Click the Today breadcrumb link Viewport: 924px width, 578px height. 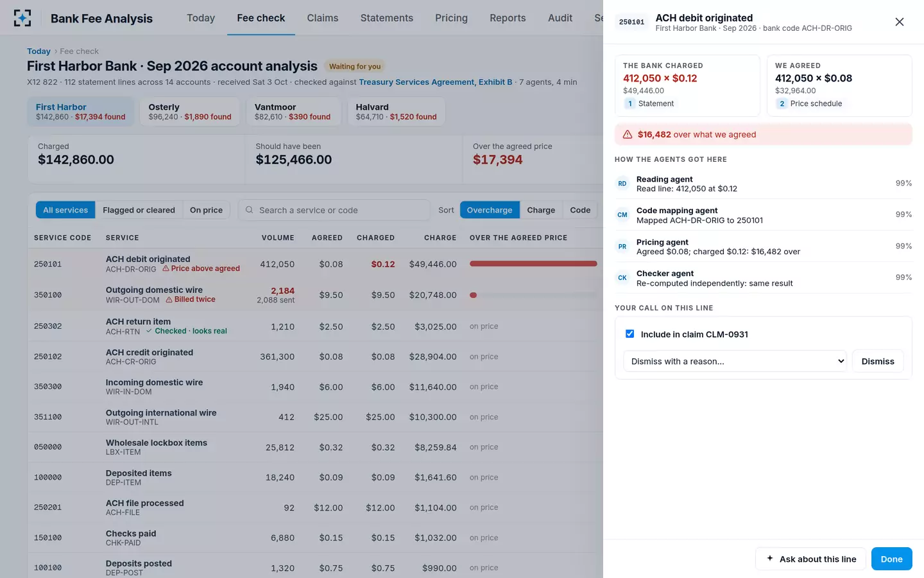click(38, 51)
